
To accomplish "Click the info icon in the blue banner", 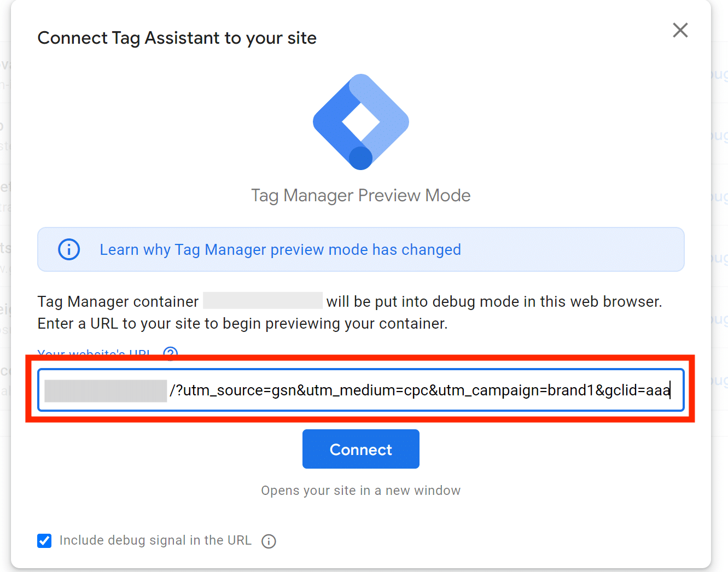I will point(69,249).
